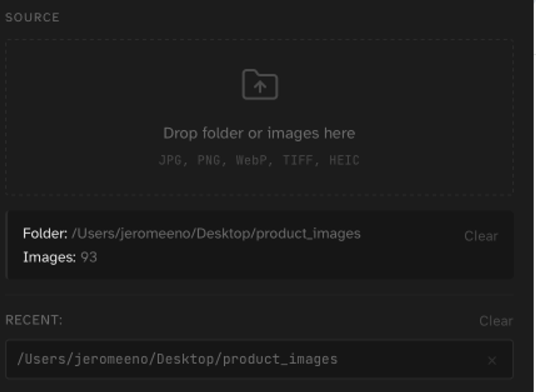Select the arrow inside the upload folder icon
This screenshot has height=392, width=536.
260,88
